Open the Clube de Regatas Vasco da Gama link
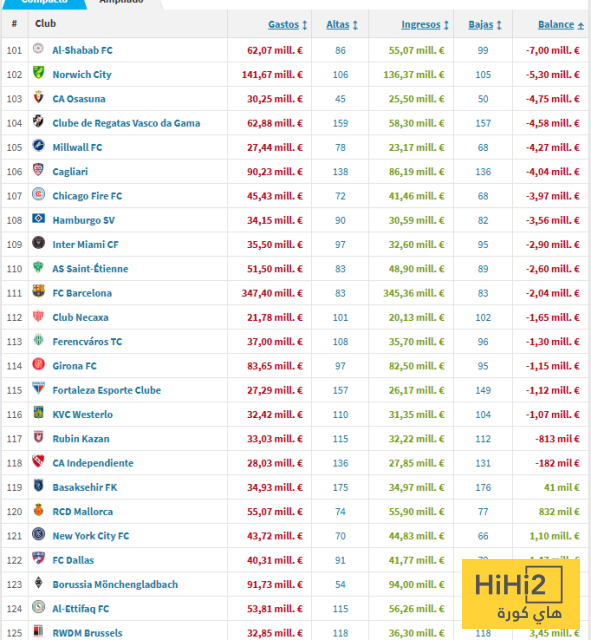The width and height of the screenshot is (591, 640). [x=126, y=123]
